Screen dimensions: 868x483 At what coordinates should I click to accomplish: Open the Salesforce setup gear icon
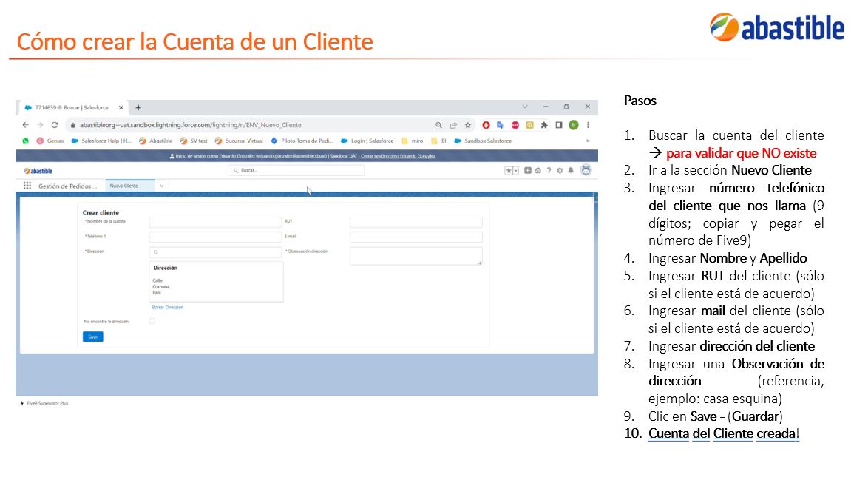point(560,171)
